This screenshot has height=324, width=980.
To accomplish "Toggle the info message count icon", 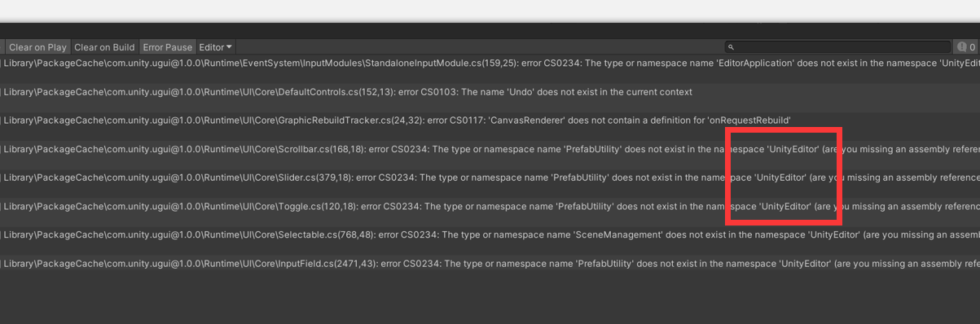I will (x=967, y=47).
